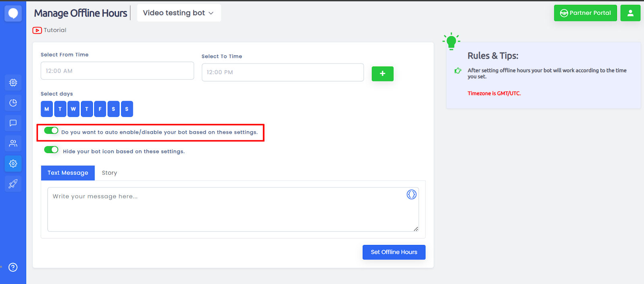This screenshot has width=644, height=284.
Task: Click the Set Offline Hours button
Action: 394,252
